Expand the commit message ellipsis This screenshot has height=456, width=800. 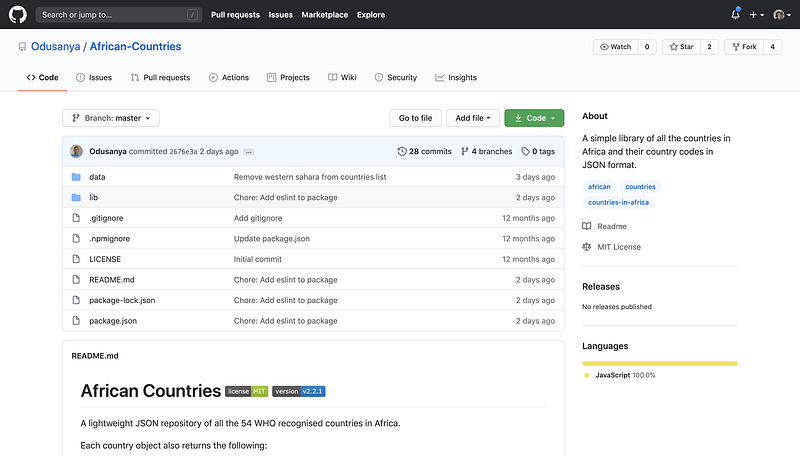[x=248, y=152]
